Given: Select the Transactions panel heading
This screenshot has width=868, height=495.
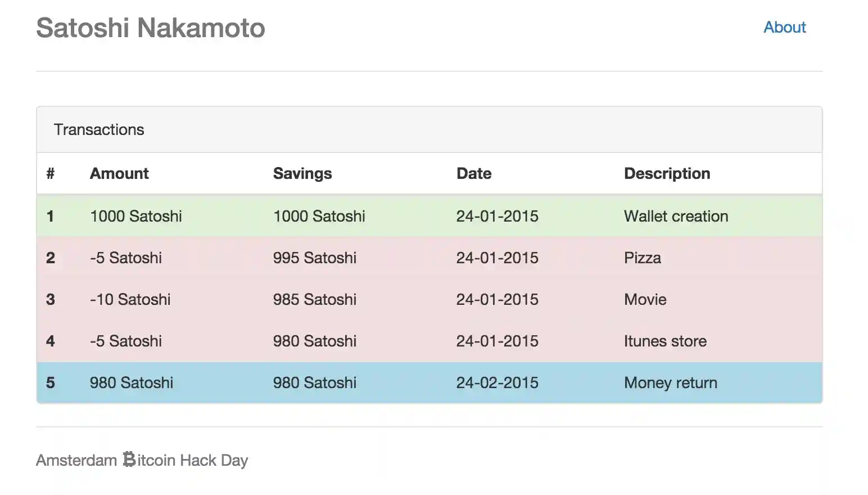Looking at the screenshot, I should (x=99, y=129).
